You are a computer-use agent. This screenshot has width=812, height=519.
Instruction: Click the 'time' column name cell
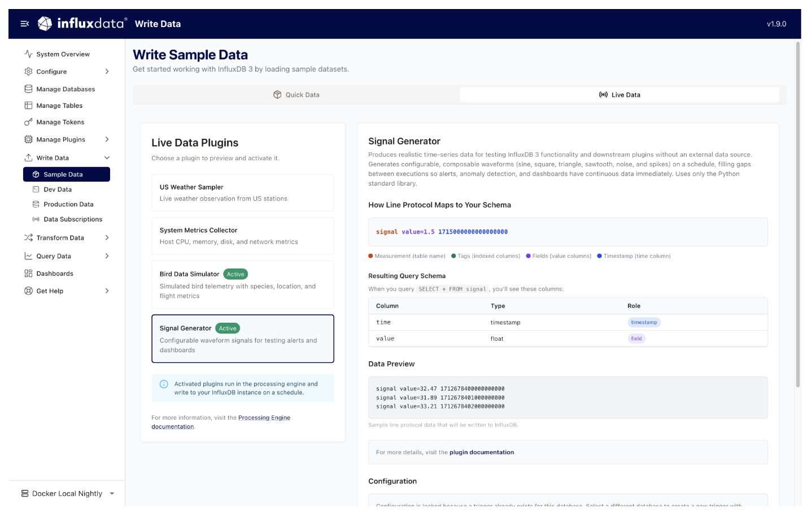click(x=383, y=322)
